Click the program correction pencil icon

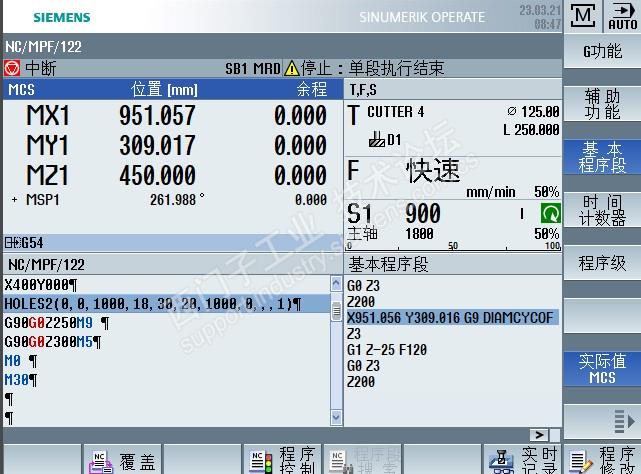point(581,462)
